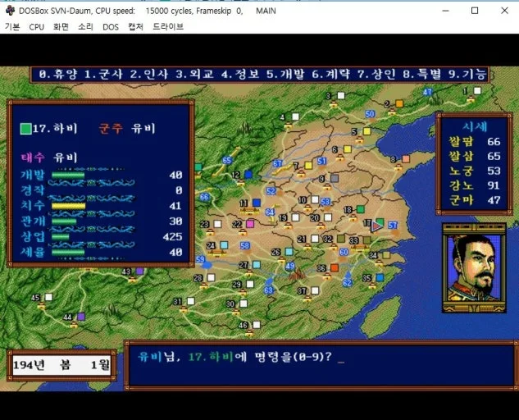
Task: Click the white city marker 46
Action: (x=257, y=325)
